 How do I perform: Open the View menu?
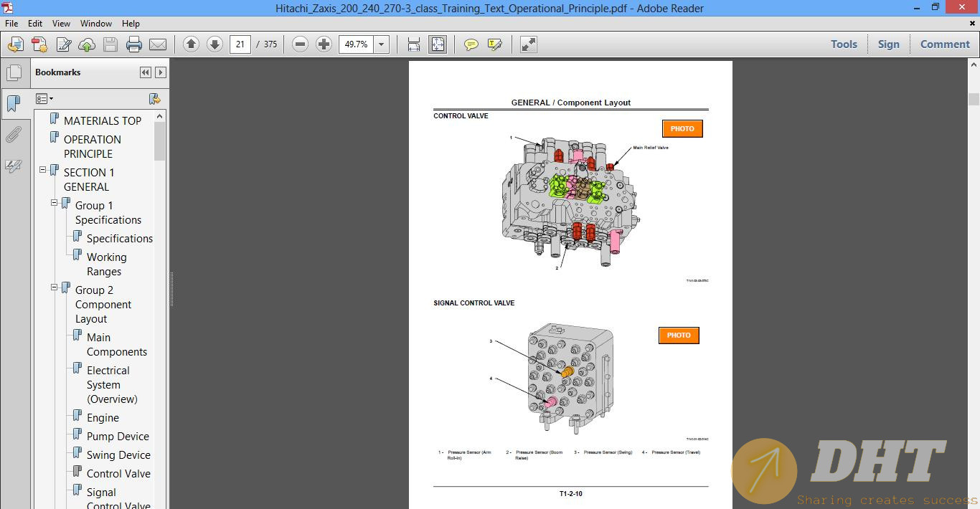pyautogui.click(x=62, y=24)
